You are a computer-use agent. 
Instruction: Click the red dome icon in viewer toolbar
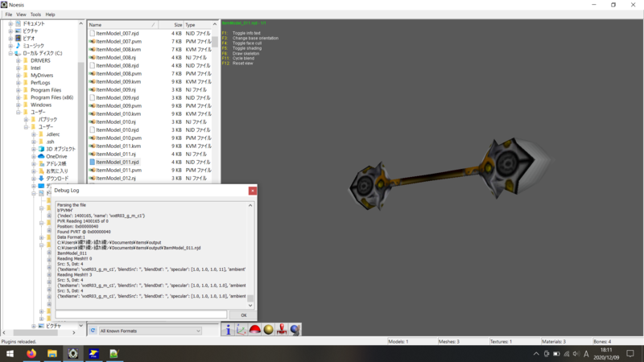pos(254,330)
